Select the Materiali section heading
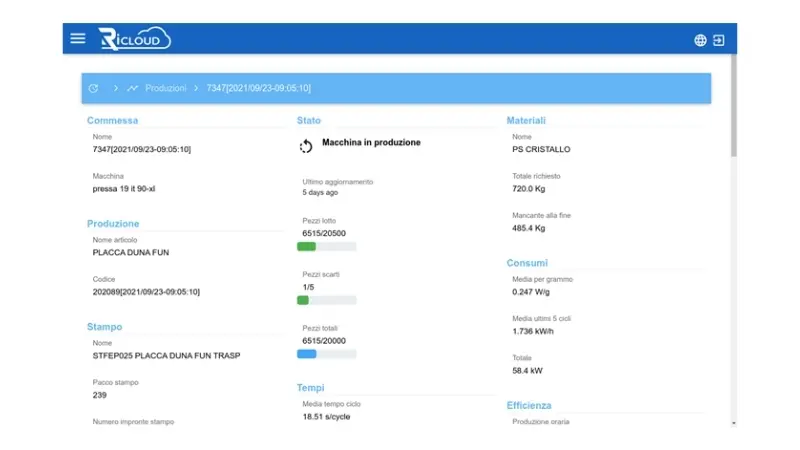The width and height of the screenshot is (800, 450). click(526, 120)
